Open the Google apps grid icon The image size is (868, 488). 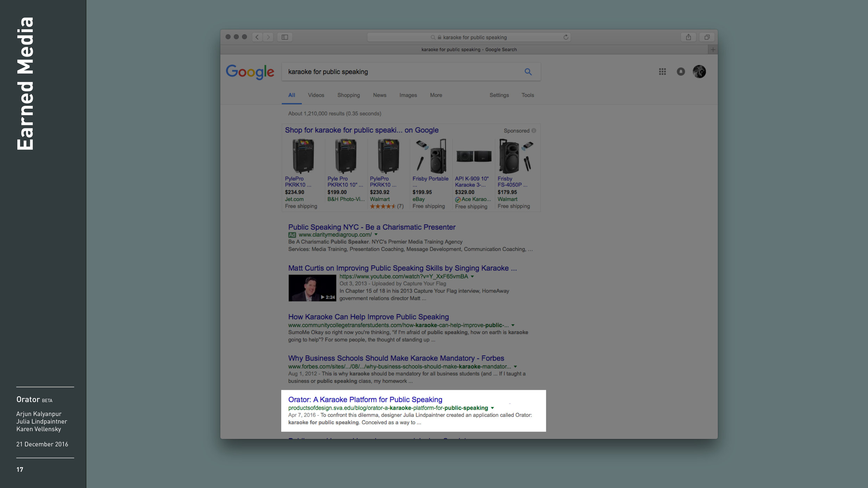(x=662, y=71)
